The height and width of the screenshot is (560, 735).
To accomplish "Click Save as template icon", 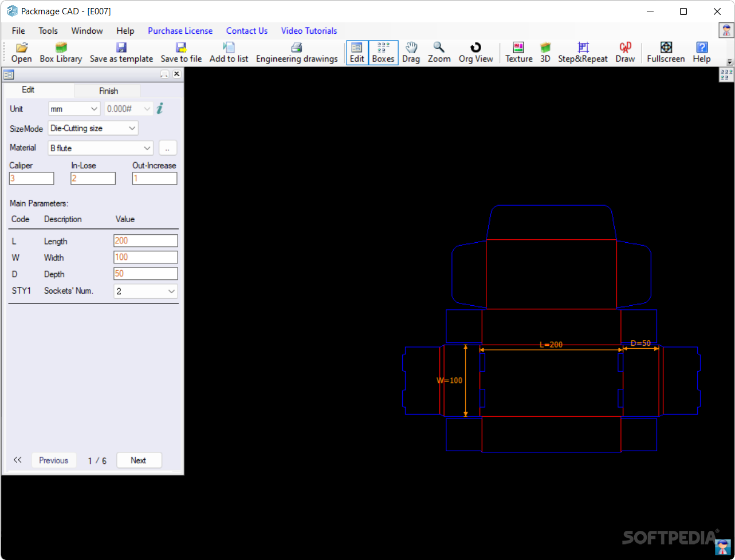I will (x=121, y=53).
